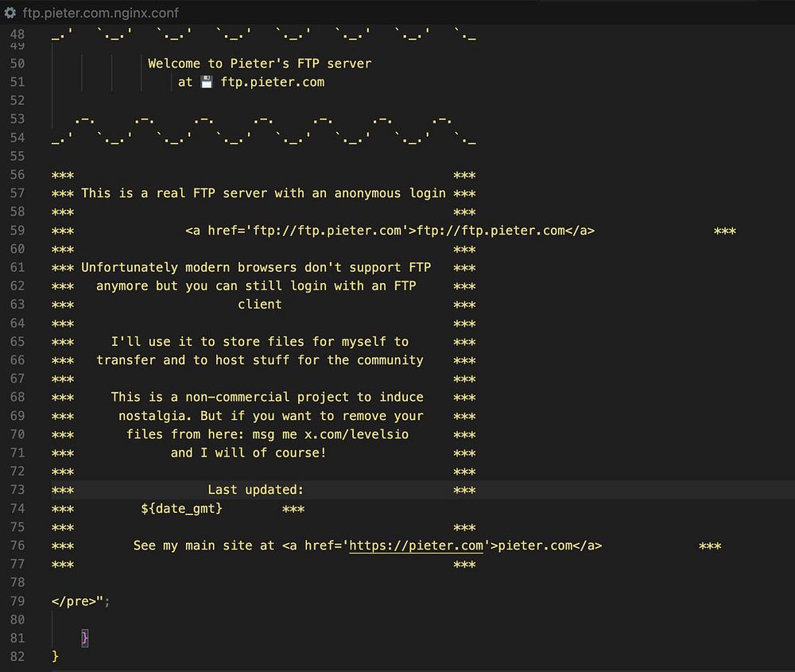This screenshot has height=672, width=795.
Task: Click the ftp.pieter.com text on line 51
Action: (272, 82)
